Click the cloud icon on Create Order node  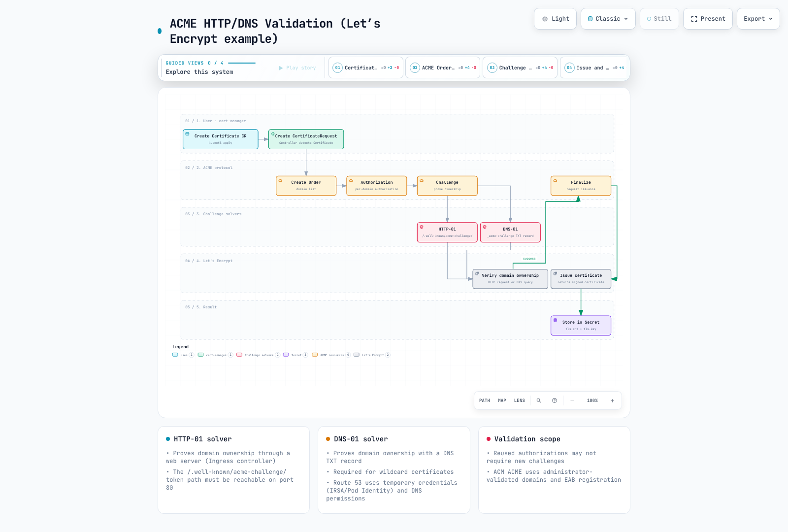click(281, 180)
